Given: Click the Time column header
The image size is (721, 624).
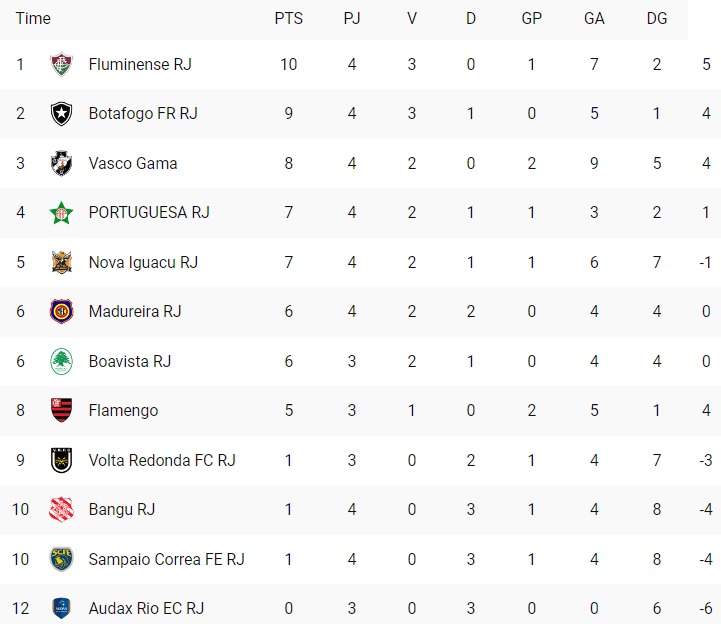Looking at the screenshot, I should pos(33,18).
